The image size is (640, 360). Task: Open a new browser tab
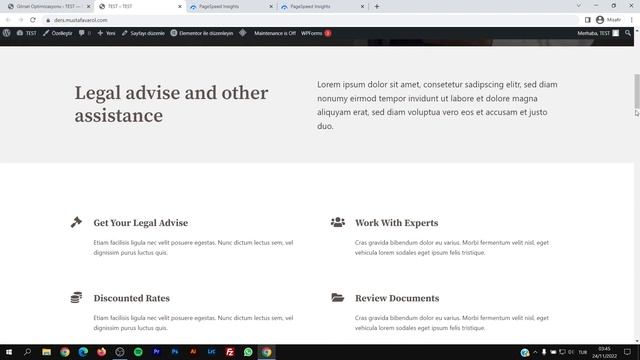point(377,7)
